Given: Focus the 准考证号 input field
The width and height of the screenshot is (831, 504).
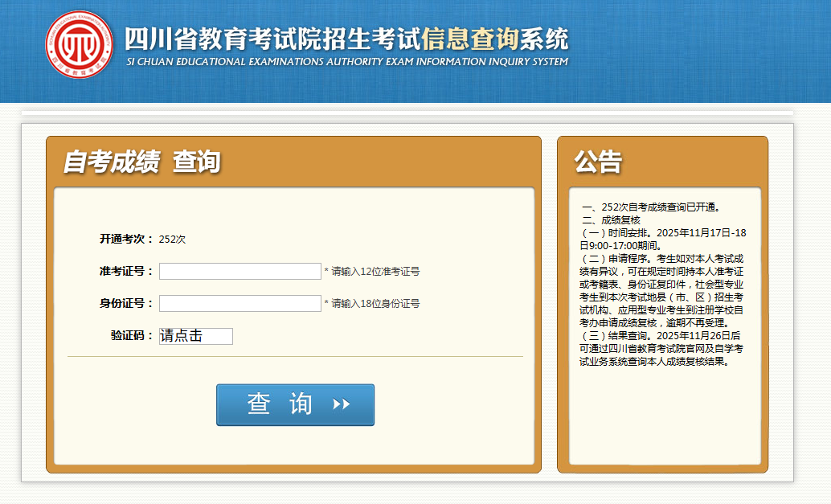Looking at the screenshot, I should point(239,272).
